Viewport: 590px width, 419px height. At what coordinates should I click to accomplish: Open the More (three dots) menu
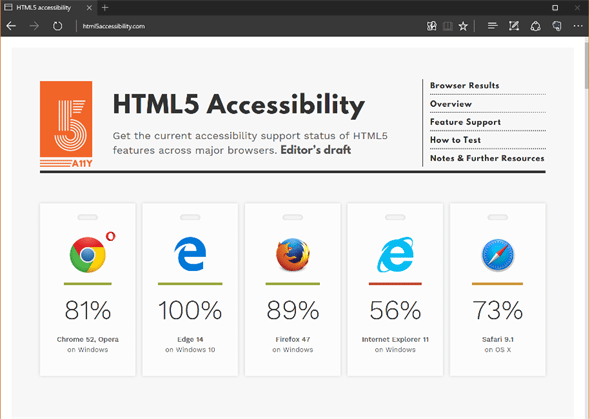[578, 26]
